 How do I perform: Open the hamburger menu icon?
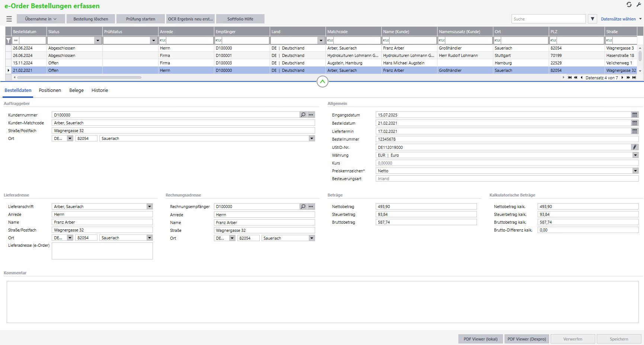[x=9, y=19]
